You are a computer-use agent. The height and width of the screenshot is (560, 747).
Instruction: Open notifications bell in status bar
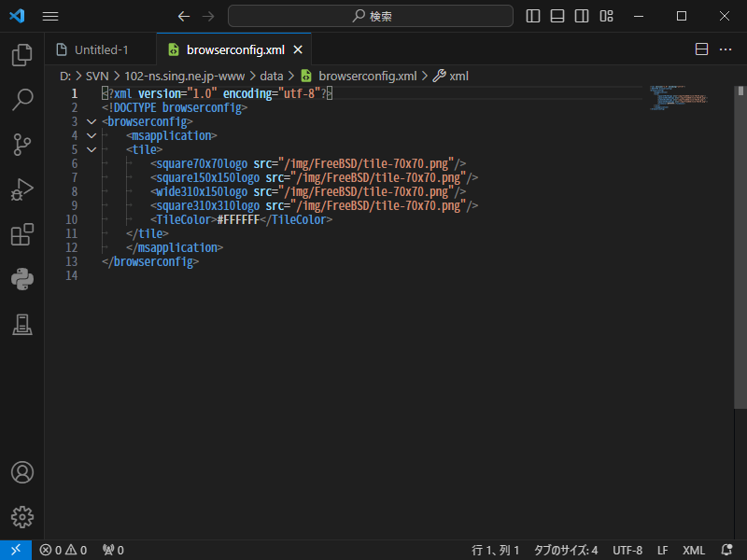click(x=726, y=551)
